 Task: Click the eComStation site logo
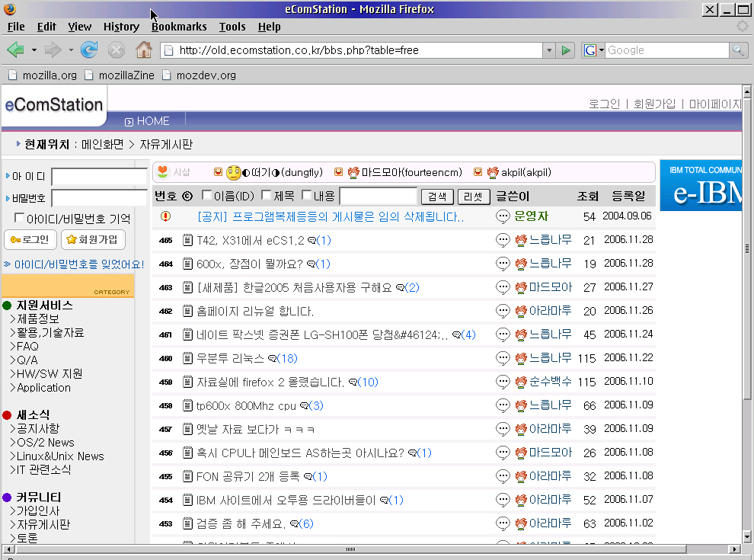coord(54,105)
